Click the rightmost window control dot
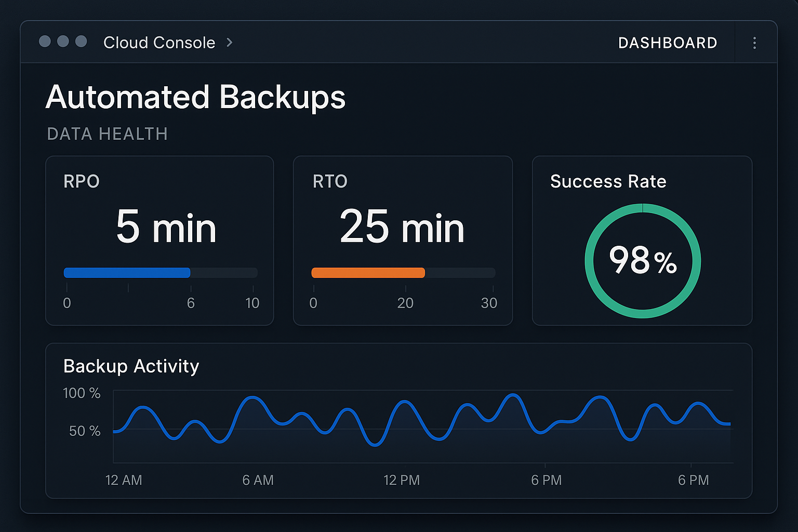Viewport: 798px width, 532px height. point(82,42)
